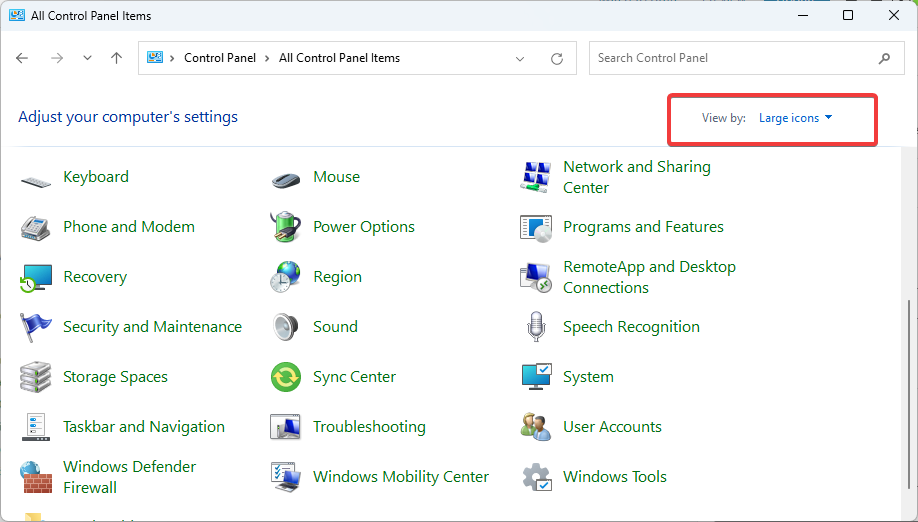Maximize the Control Panel window
This screenshot has width=918, height=522.
[848, 15]
